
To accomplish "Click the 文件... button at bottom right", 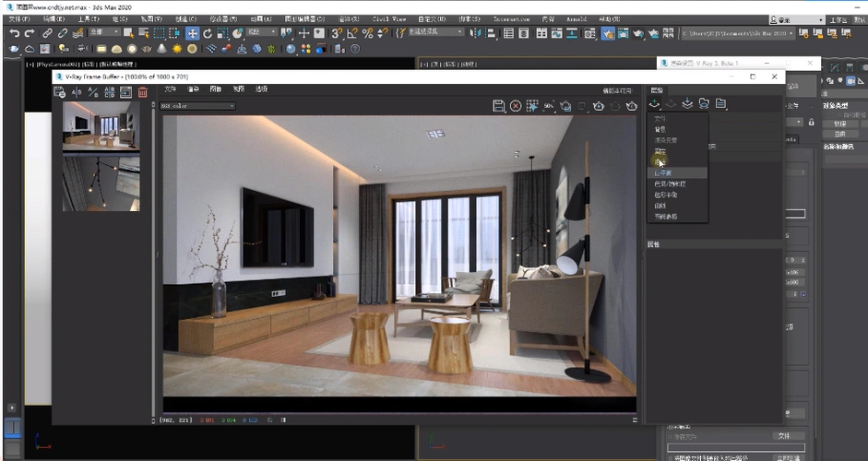I will (789, 436).
